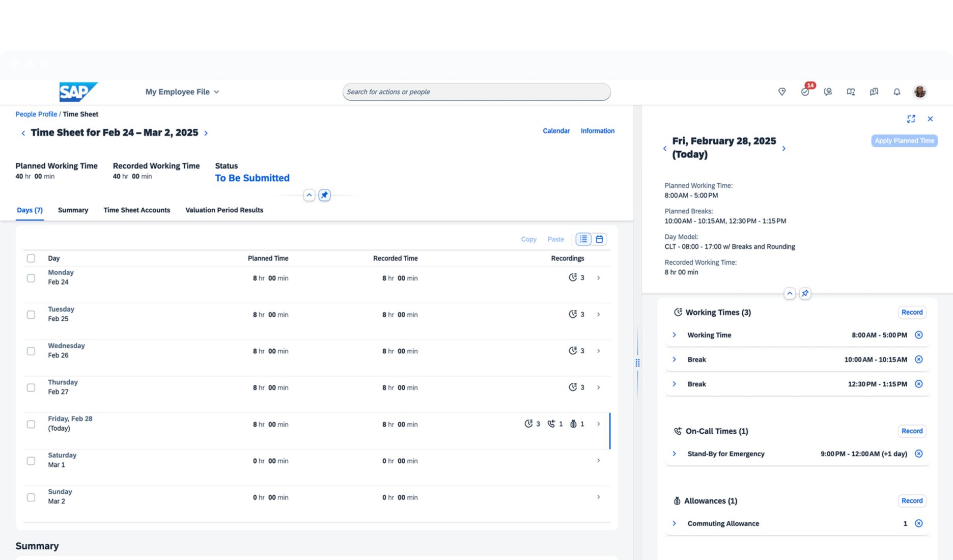Image resolution: width=953 pixels, height=560 pixels.
Task: Delete the Commuting Allowance entry
Action: point(918,523)
